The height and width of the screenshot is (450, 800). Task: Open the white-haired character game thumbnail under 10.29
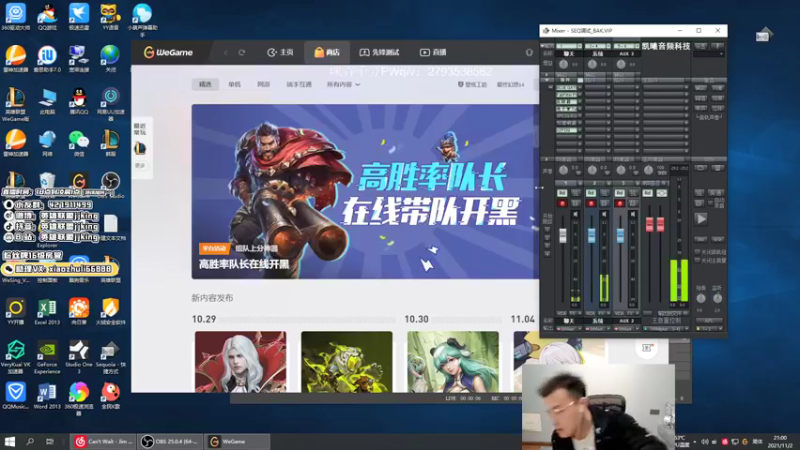click(x=240, y=362)
